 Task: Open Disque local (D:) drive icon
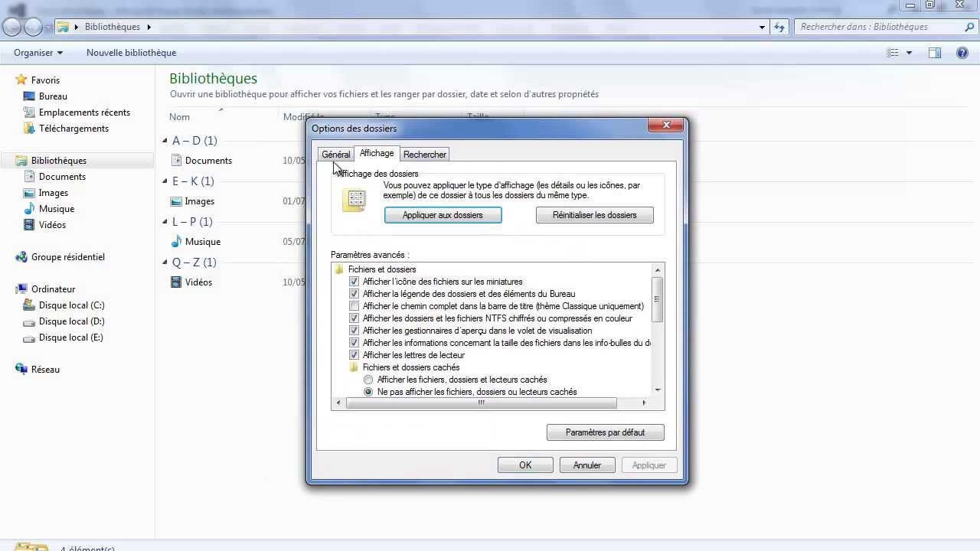click(x=29, y=321)
